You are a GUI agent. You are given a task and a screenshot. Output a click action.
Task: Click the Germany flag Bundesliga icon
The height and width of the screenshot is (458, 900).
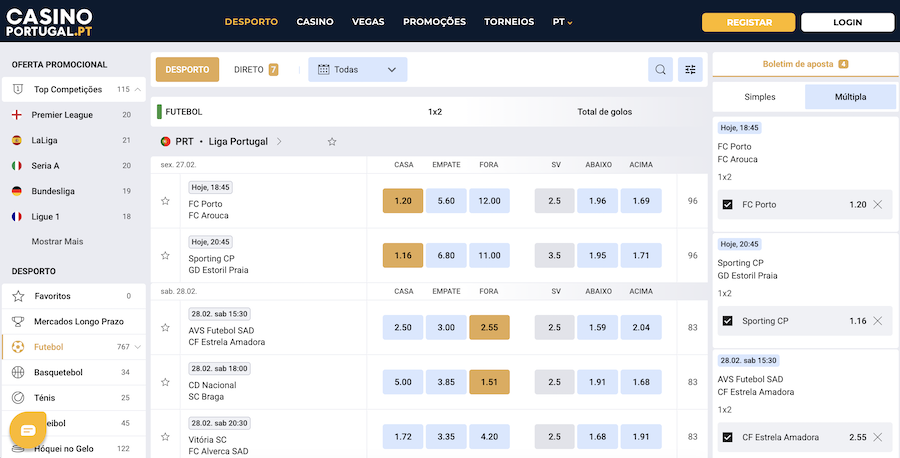[x=17, y=191]
